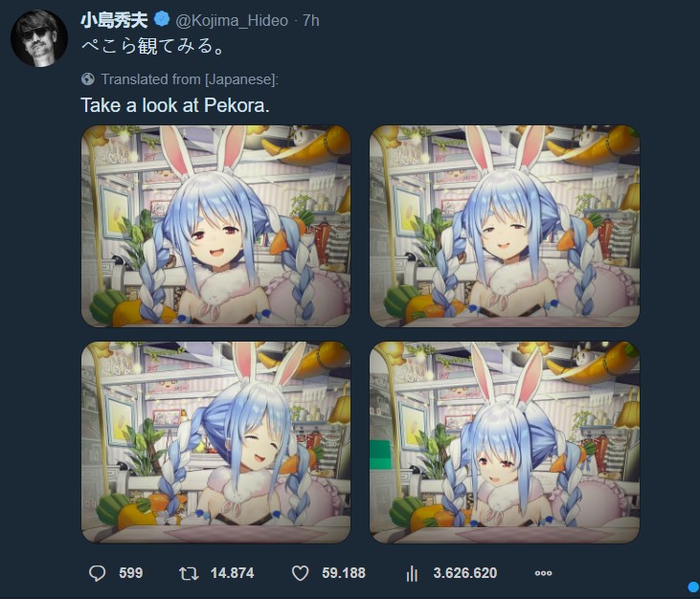Open the top-right Pekora image
Screen dimensions: 700x599
coord(505,226)
